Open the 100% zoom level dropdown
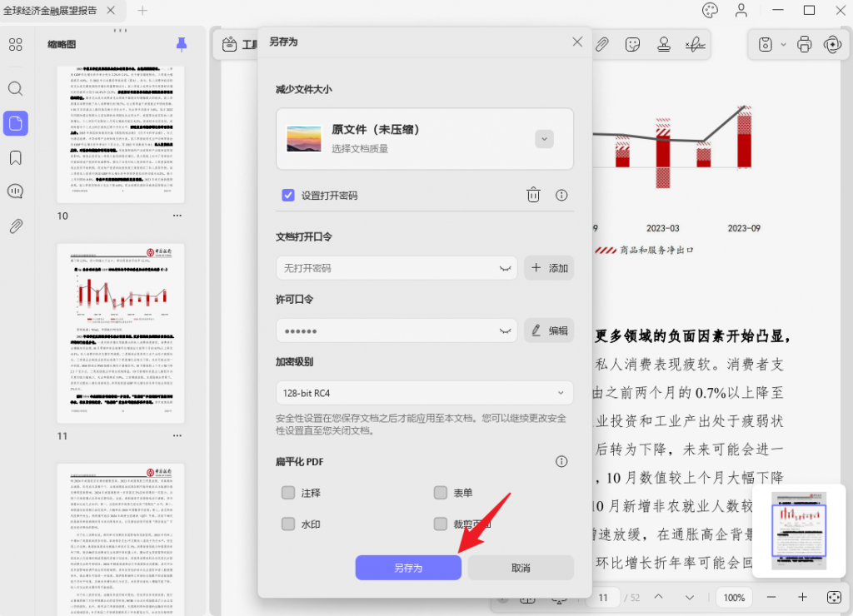 734,597
